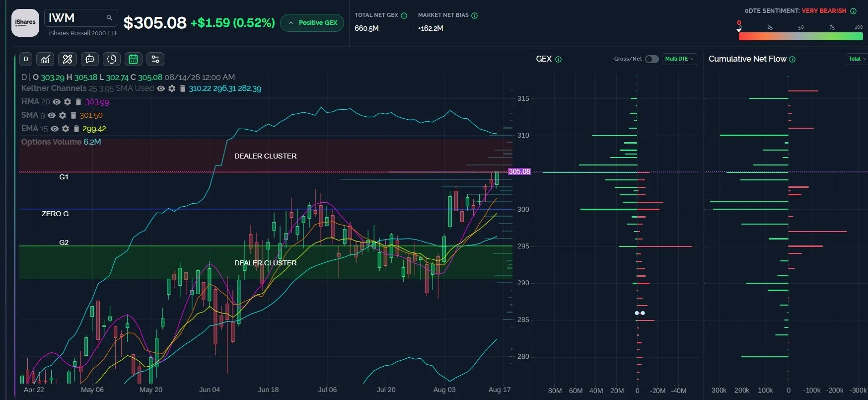The height and width of the screenshot is (400, 868).
Task: Show info for the GEX panel
Action: tap(558, 59)
